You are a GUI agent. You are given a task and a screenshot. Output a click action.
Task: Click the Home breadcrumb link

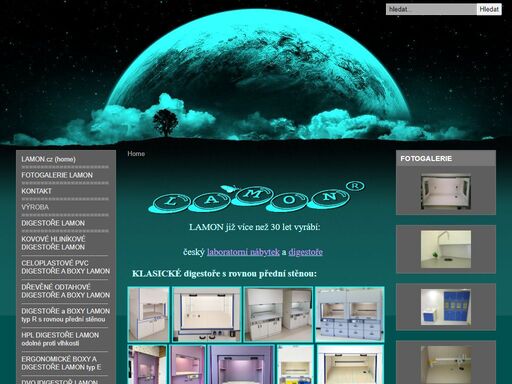(136, 154)
